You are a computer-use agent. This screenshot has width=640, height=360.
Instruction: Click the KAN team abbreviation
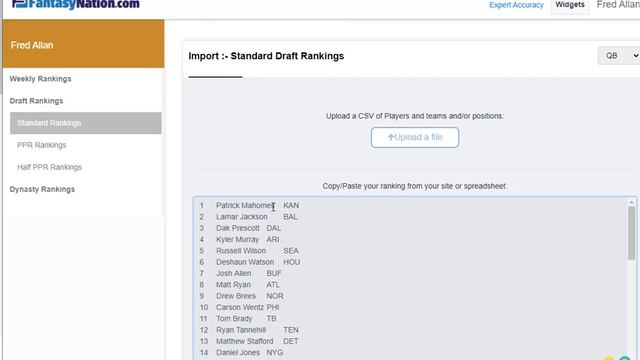[x=291, y=205]
